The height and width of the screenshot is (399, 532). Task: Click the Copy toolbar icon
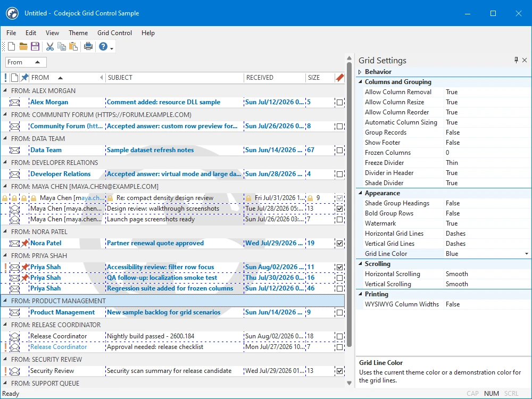(61, 46)
